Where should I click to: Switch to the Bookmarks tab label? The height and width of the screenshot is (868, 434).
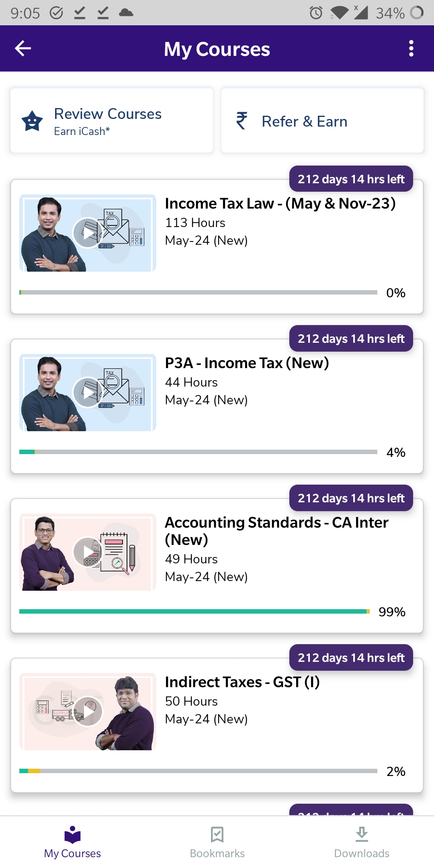pyautogui.click(x=217, y=854)
